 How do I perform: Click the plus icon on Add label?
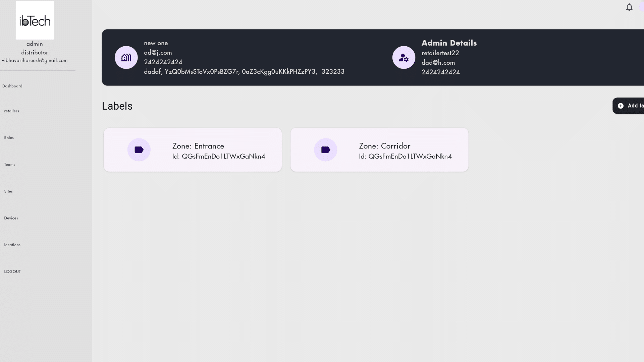tap(621, 106)
